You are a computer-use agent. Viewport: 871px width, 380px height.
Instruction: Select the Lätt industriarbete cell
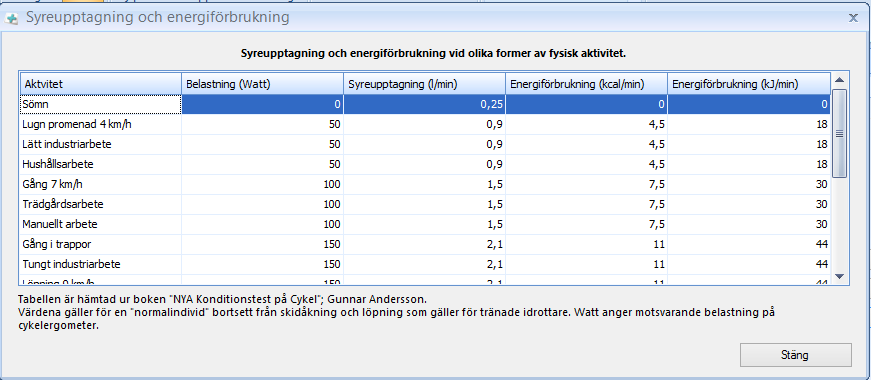[x=101, y=144]
